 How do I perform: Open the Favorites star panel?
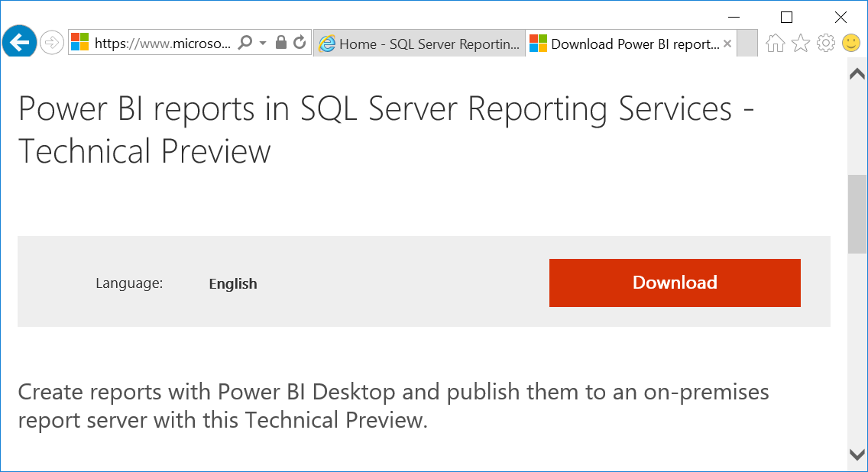click(800, 44)
